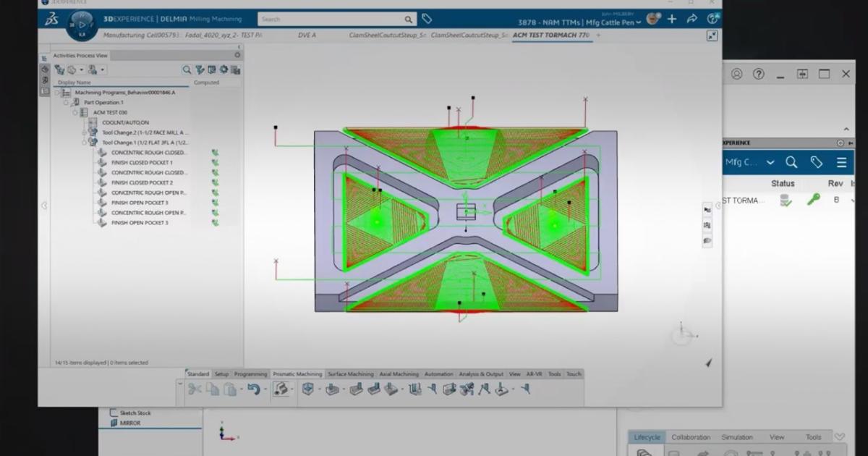Click the Paste icon in toolbar
The height and width of the screenshot is (456, 868).
click(x=229, y=389)
